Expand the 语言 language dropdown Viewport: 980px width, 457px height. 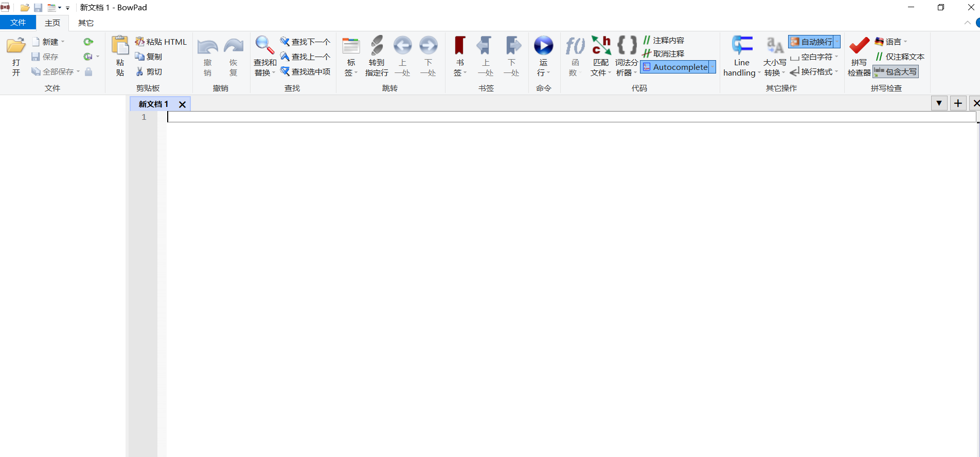click(x=891, y=42)
